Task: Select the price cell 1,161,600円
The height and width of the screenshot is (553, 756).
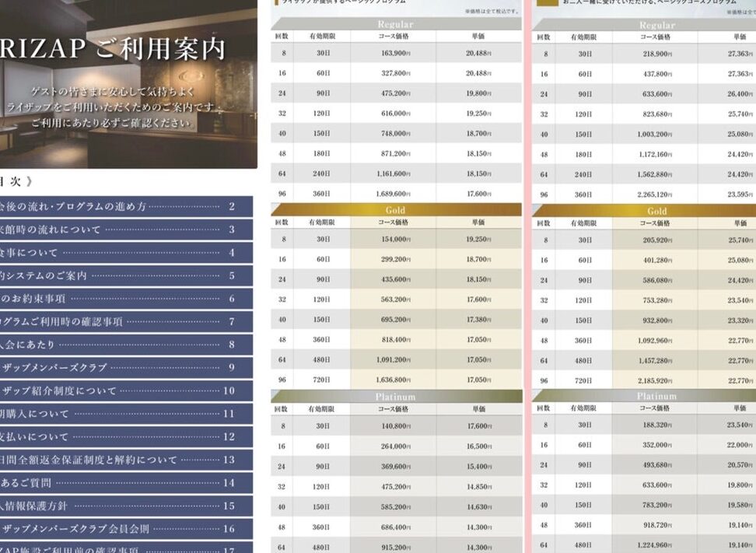Action: [394, 173]
